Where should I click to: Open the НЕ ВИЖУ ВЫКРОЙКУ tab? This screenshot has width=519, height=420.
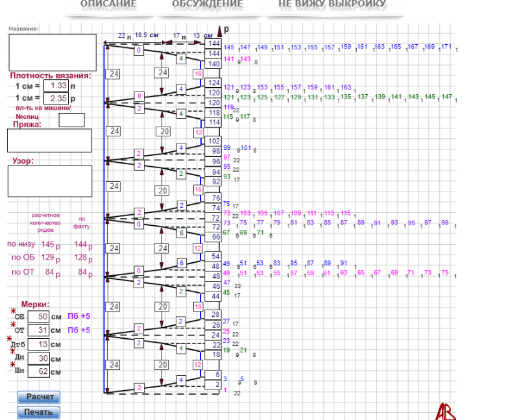tap(332, 5)
